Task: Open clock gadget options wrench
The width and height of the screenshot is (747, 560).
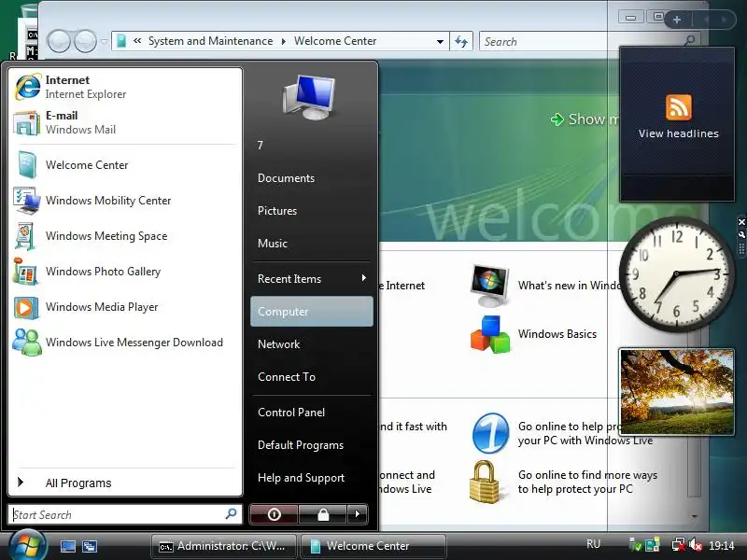Action: coord(741,234)
